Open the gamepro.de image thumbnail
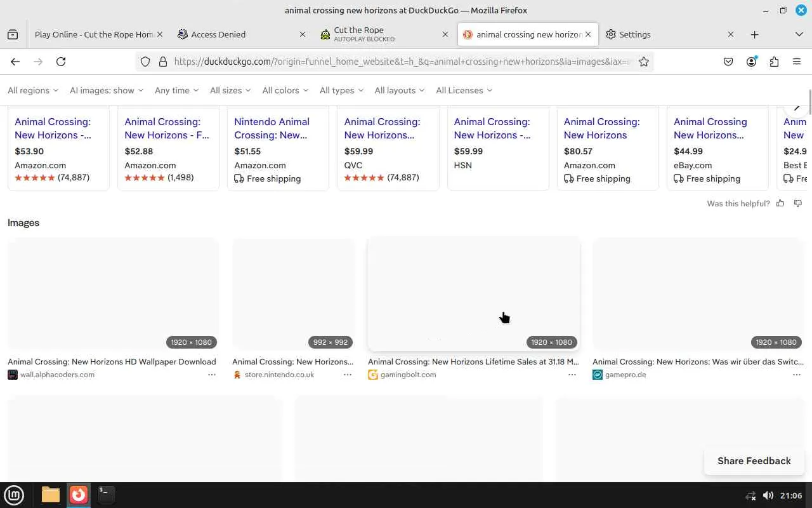 tap(698, 295)
